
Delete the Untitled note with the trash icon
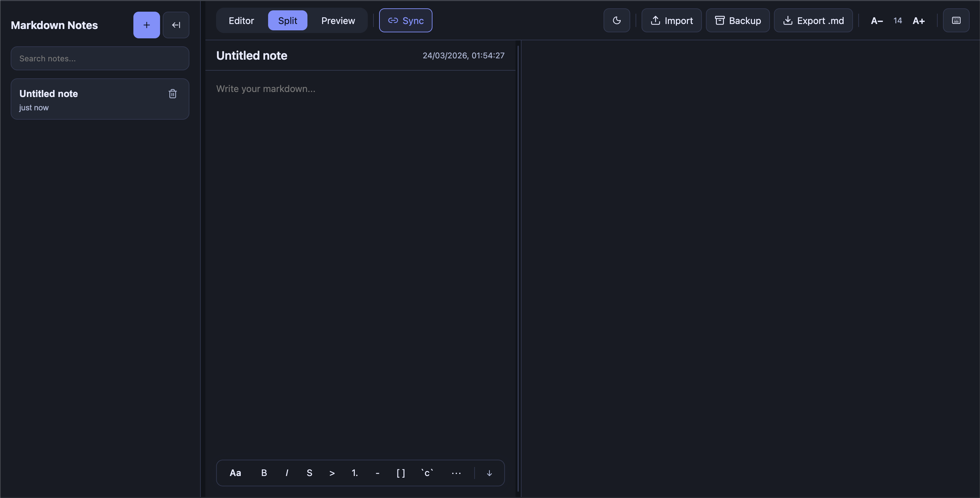(x=173, y=94)
